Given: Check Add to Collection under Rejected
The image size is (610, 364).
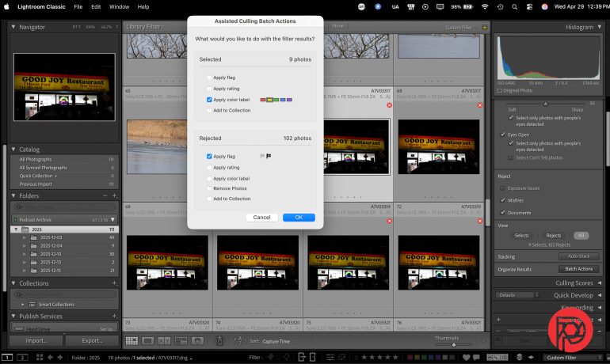Looking at the screenshot, I should (209, 199).
